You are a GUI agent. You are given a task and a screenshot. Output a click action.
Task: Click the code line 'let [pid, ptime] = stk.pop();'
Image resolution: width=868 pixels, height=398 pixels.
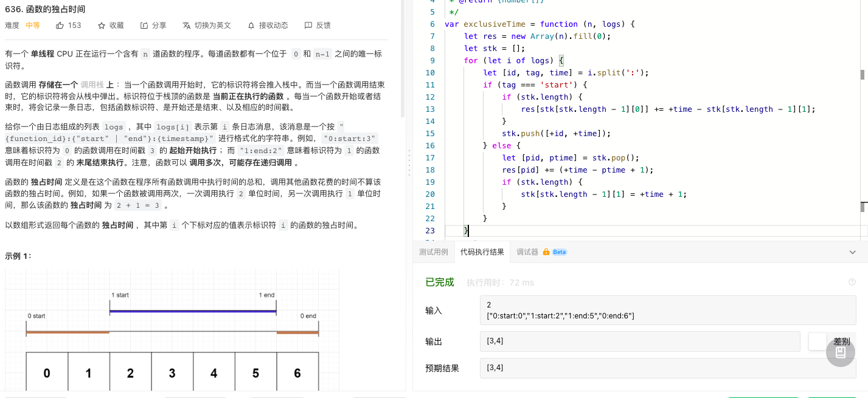coord(571,158)
